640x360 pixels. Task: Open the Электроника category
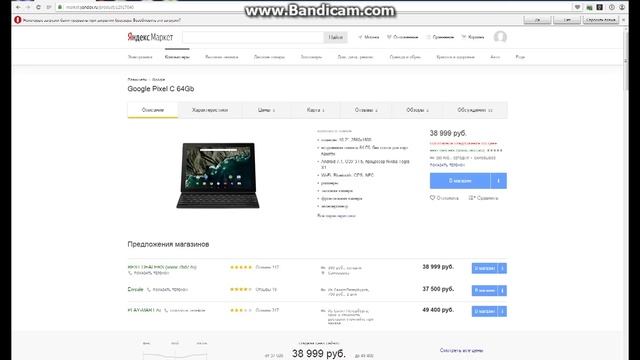pos(140,57)
